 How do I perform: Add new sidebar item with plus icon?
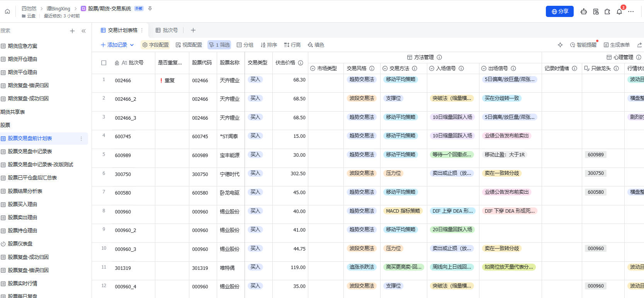tap(72, 31)
